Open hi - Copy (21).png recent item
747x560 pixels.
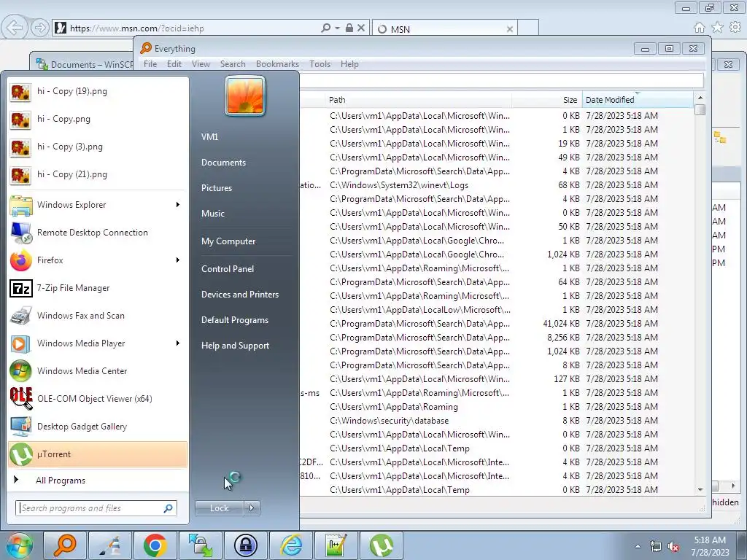(98, 174)
